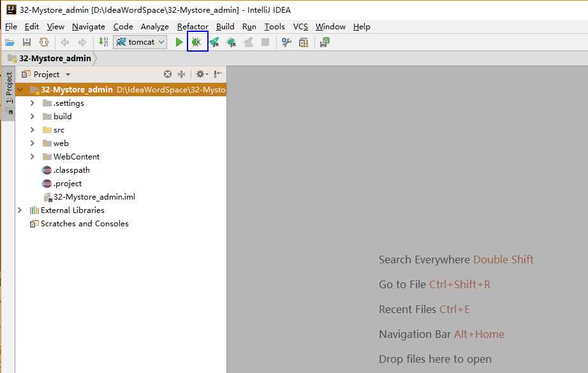Expand the web folder
This screenshot has width=588, height=373.
[x=33, y=143]
